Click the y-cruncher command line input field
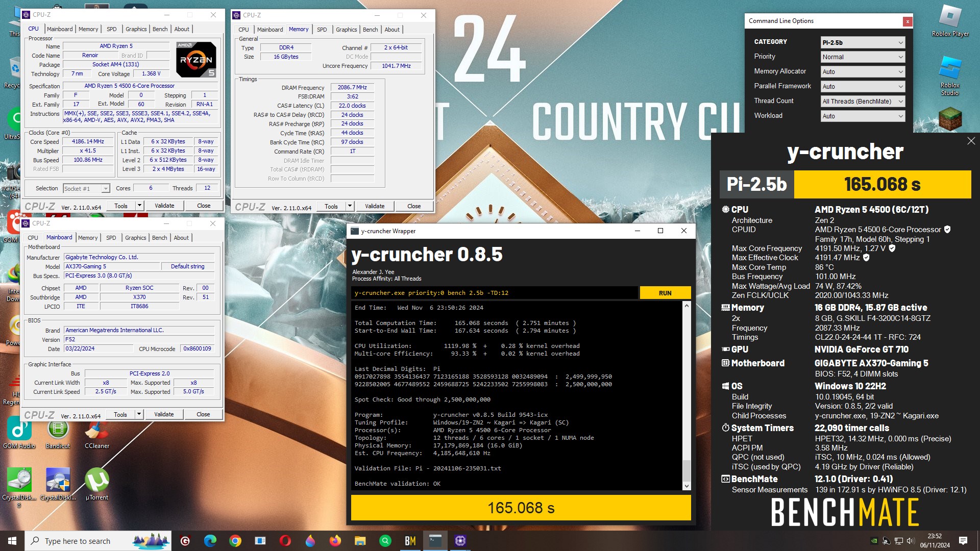Screen dimensions: 980x551 pos(495,293)
